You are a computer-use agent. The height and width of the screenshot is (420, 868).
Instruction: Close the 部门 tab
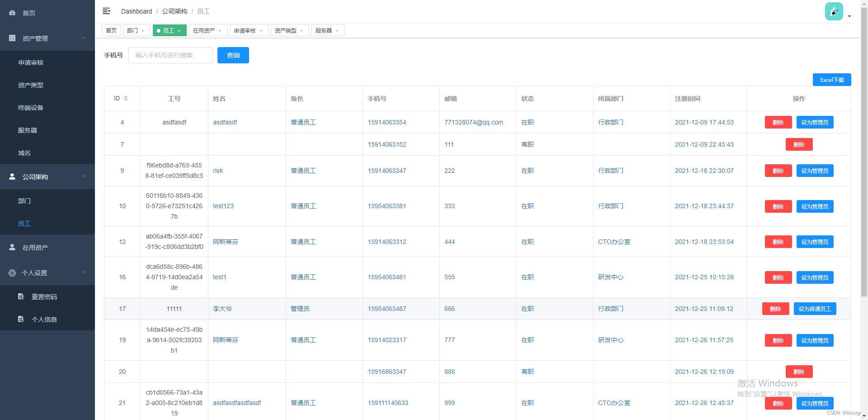coord(143,31)
